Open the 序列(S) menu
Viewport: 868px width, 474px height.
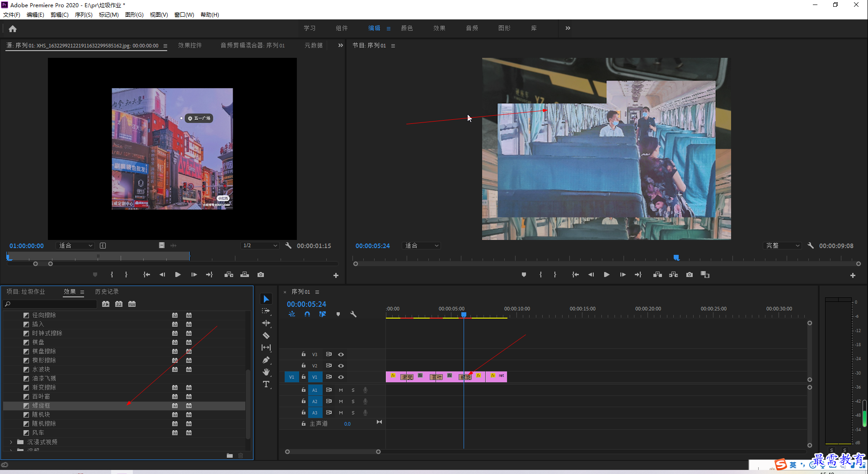point(84,15)
